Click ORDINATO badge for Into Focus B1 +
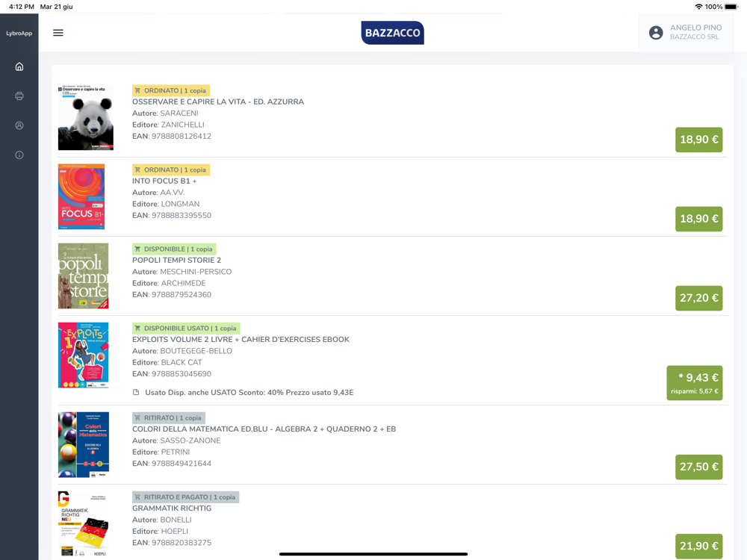The width and height of the screenshot is (747, 560). click(171, 170)
